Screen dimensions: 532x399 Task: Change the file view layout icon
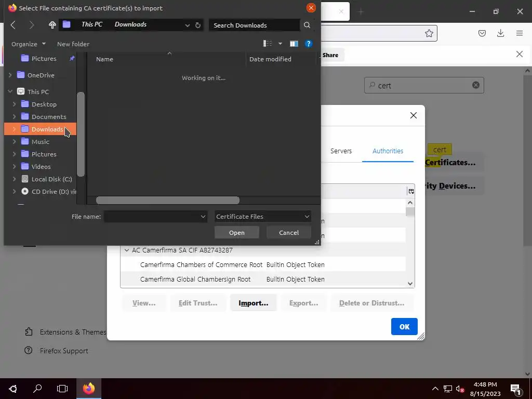(268, 44)
